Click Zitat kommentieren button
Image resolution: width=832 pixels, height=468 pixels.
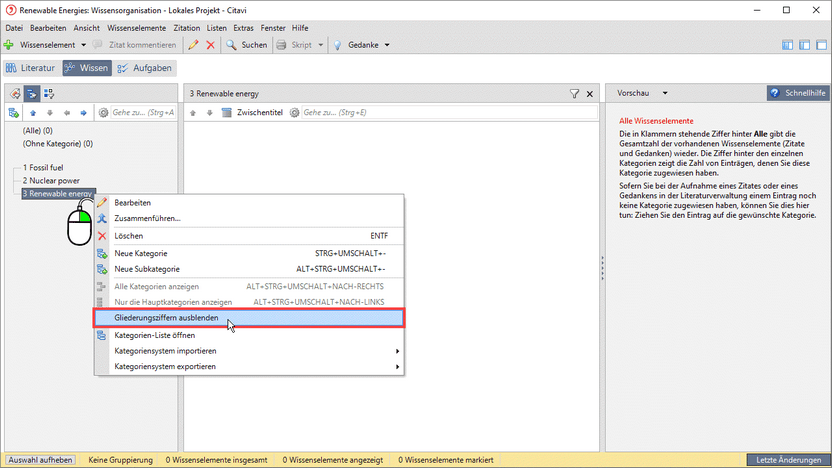[x=134, y=45]
